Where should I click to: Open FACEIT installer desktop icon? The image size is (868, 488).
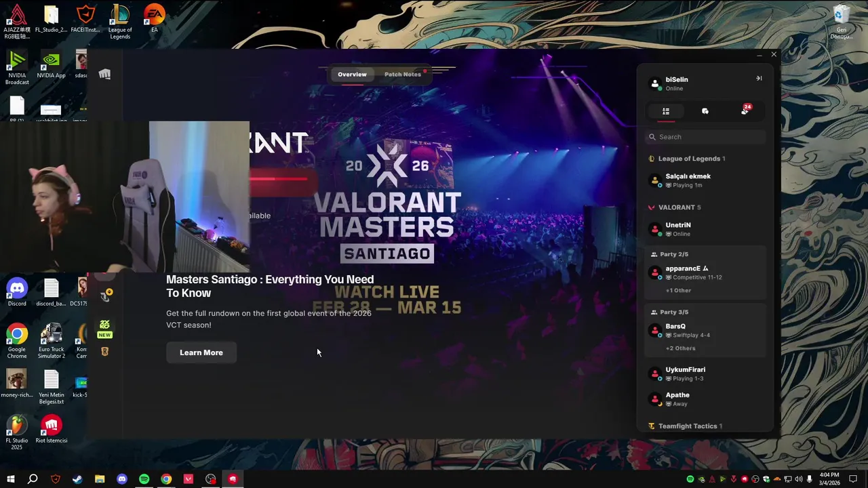click(85, 18)
